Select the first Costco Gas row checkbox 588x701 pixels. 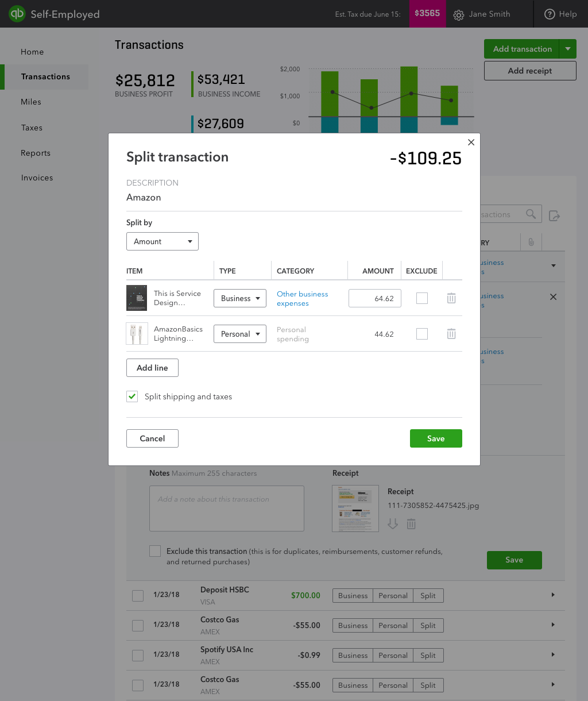tap(138, 626)
